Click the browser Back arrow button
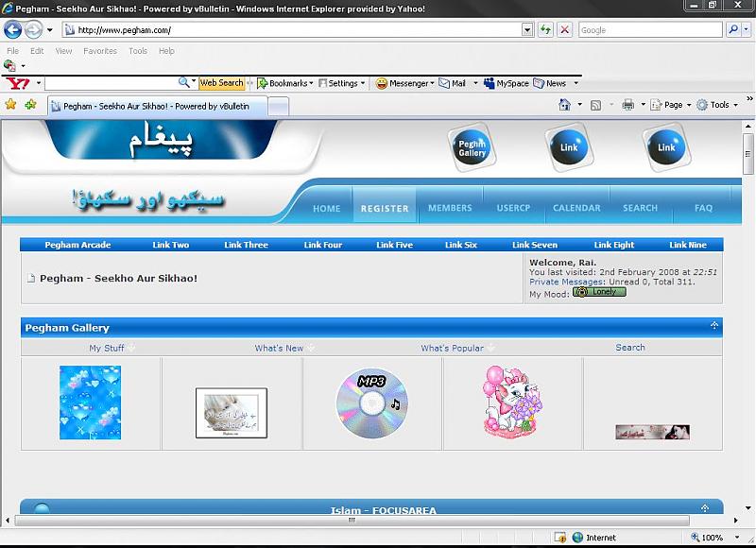This screenshot has width=756, height=548. (12, 30)
